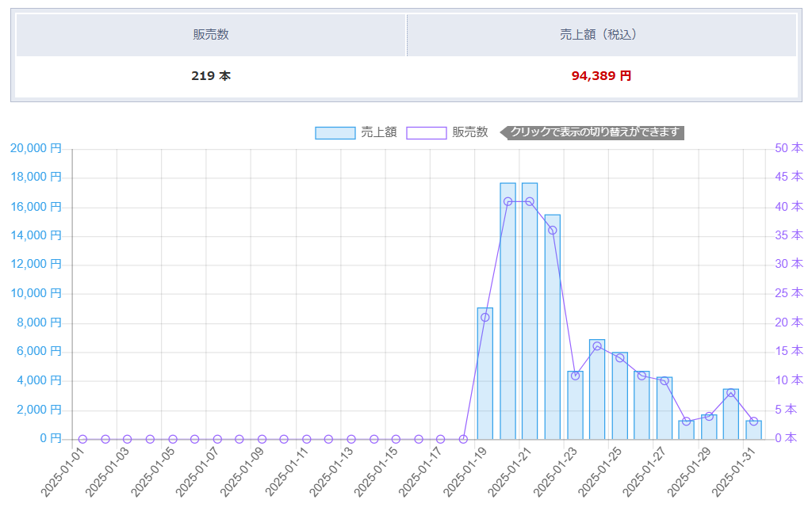Click the 2025-01-22 sales bar
The height and width of the screenshot is (519, 812).
553,327
